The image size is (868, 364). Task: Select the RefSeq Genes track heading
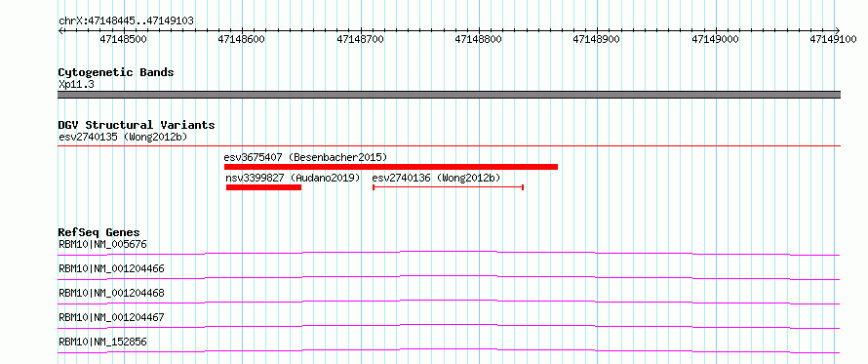(99, 232)
